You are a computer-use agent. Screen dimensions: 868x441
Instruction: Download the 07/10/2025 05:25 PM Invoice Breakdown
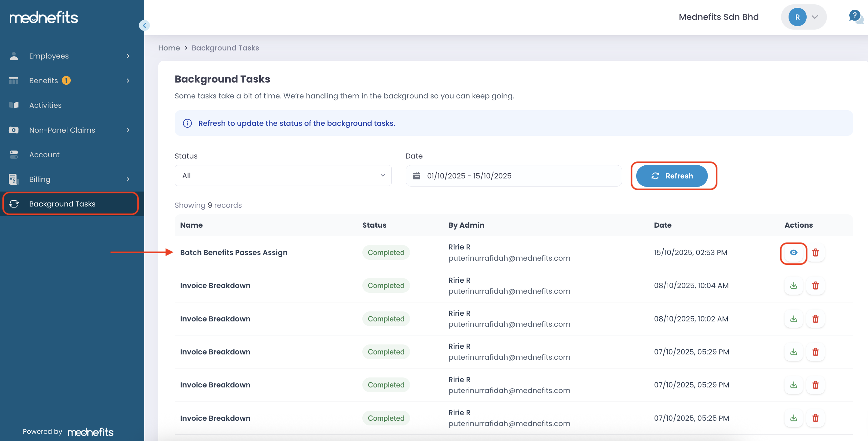(x=793, y=418)
